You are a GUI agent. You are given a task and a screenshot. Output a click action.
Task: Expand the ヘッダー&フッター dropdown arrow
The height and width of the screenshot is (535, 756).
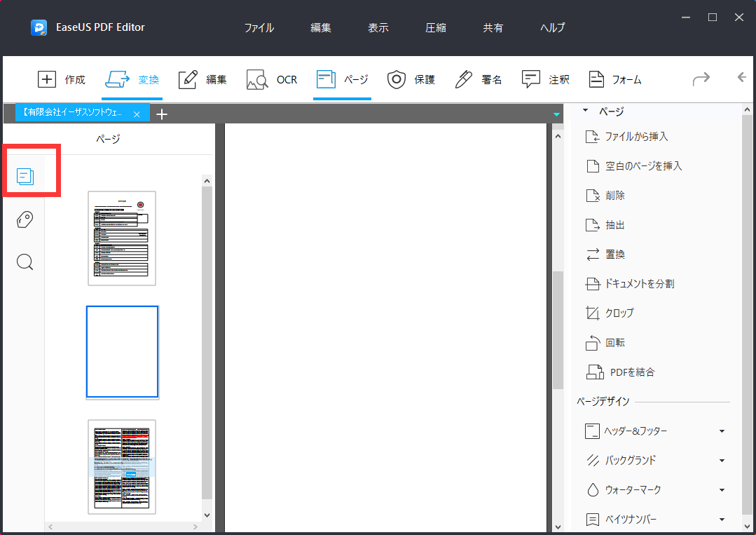pyautogui.click(x=722, y=431)
